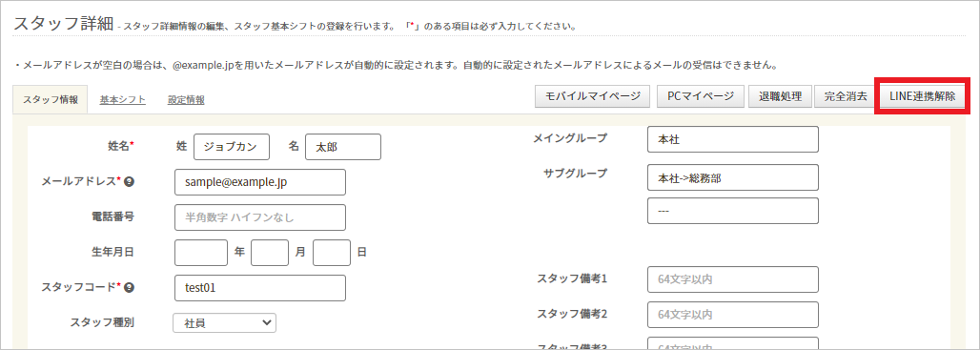Click the 電話番号 input field
Viewport: 980px width, 350px height.
click(x=260, y=216)
